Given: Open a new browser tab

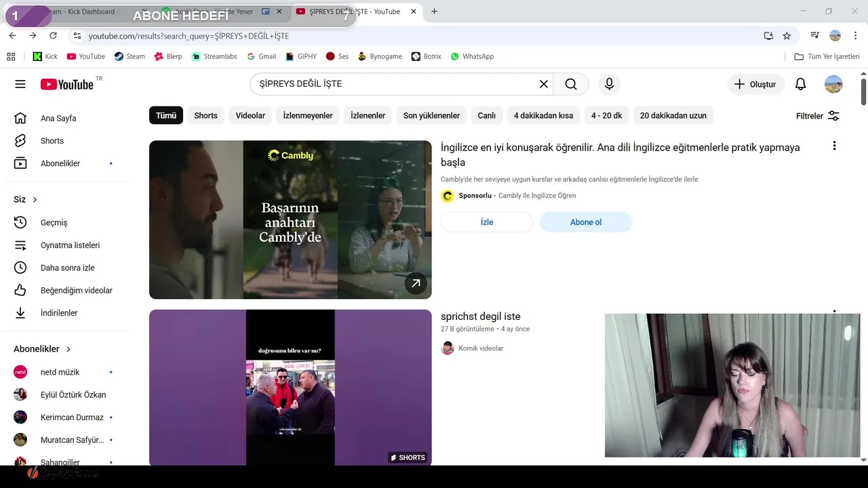Looking at the screenshot, I should coord(434,12).
